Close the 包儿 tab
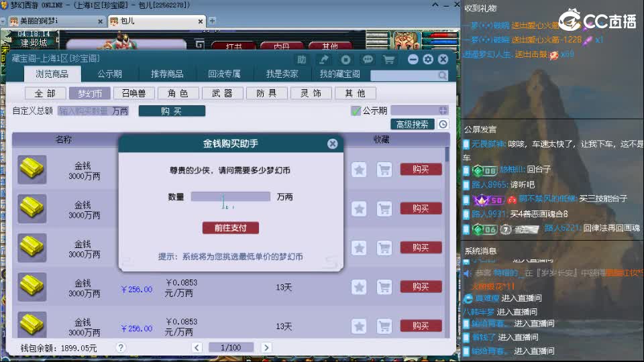Screen dimensions: 644x362 201,21
